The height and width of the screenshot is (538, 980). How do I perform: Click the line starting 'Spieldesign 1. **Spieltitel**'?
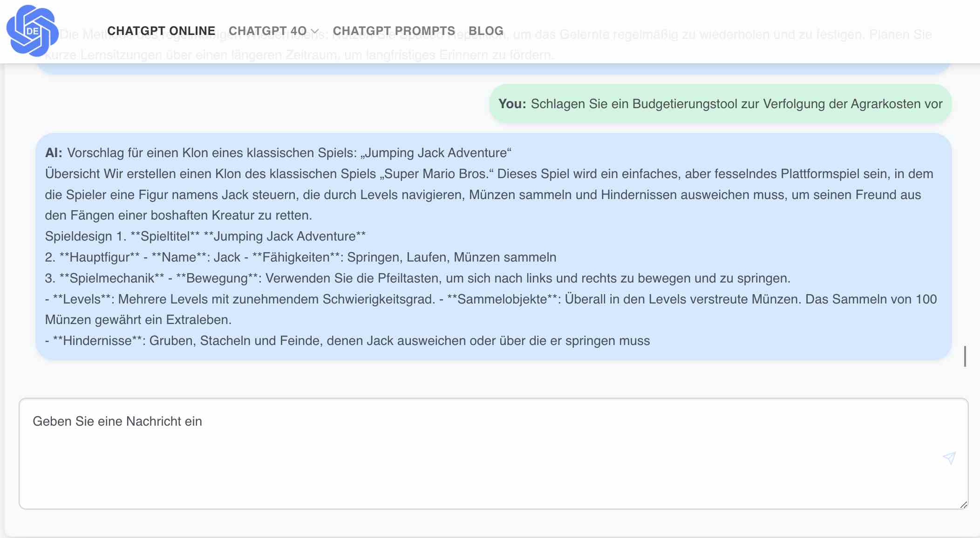pos(205,236)
